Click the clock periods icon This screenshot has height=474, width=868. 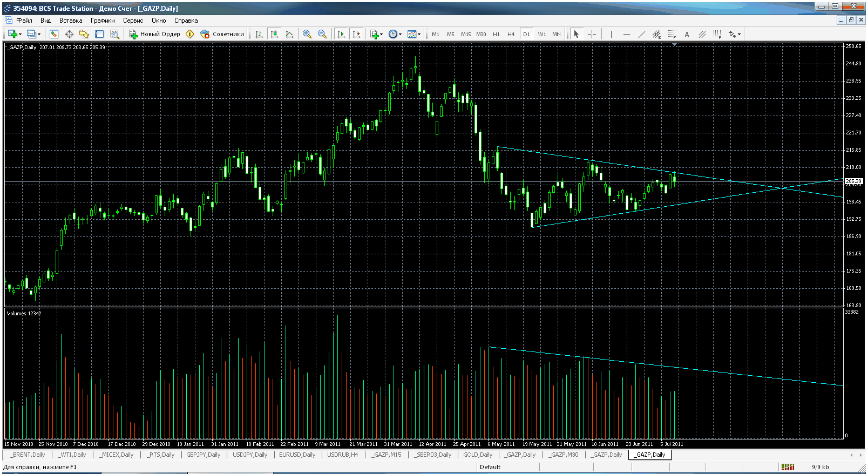[x=393, y=34]
